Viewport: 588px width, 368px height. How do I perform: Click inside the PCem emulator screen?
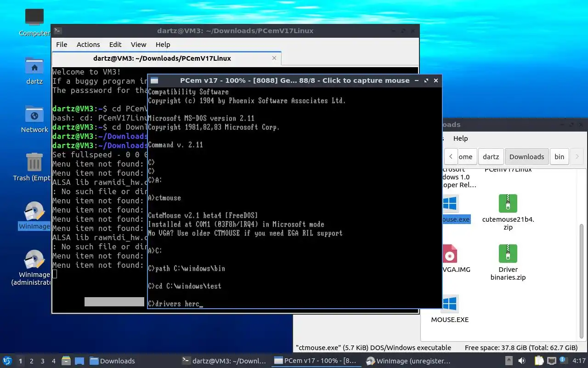pyautogui.click(x=294, y=197)
